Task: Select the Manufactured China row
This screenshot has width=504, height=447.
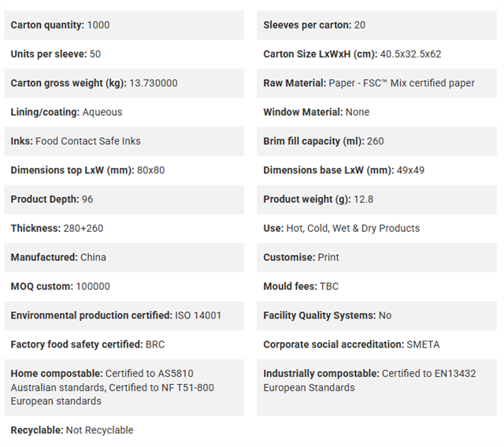Action: [124, 258]
